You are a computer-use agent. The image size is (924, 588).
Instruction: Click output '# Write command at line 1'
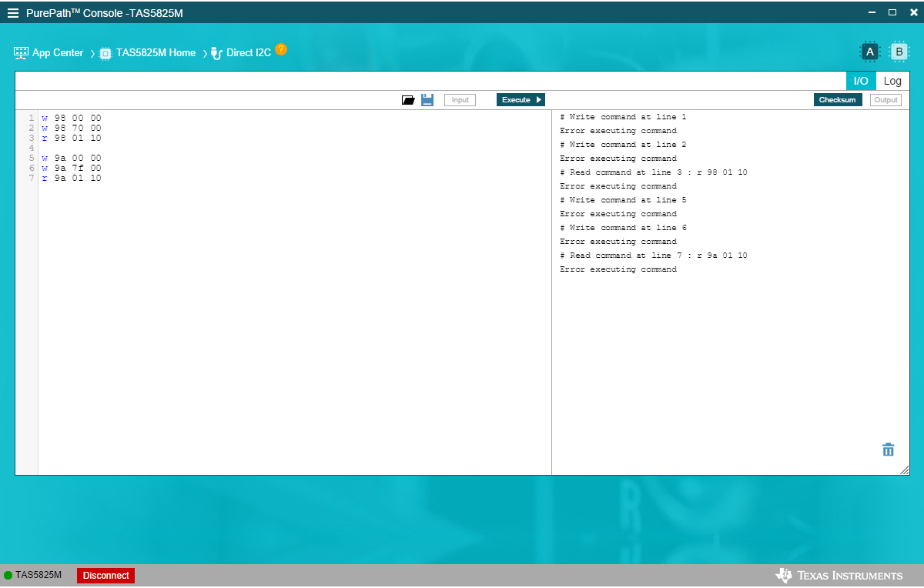[623, 117]
